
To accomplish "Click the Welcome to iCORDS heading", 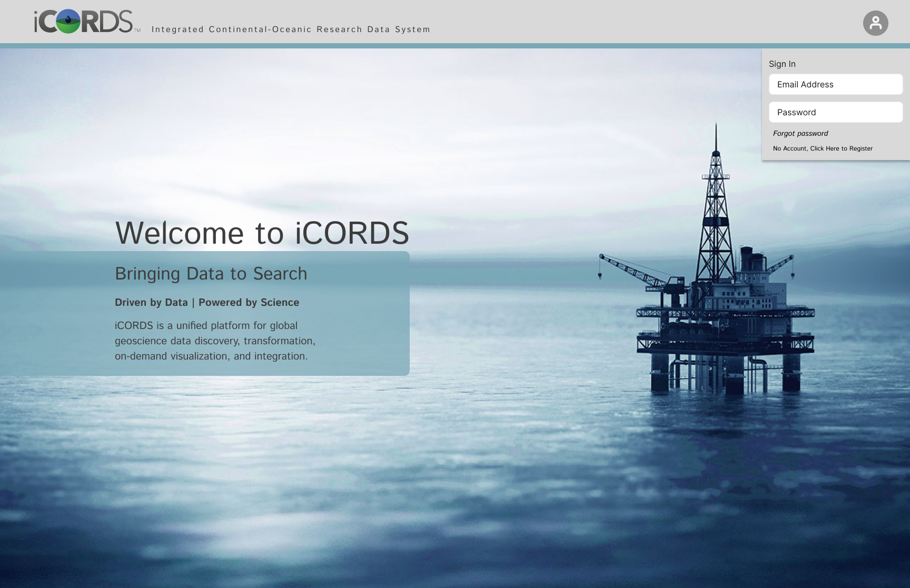I will click(x=262, y=234).
